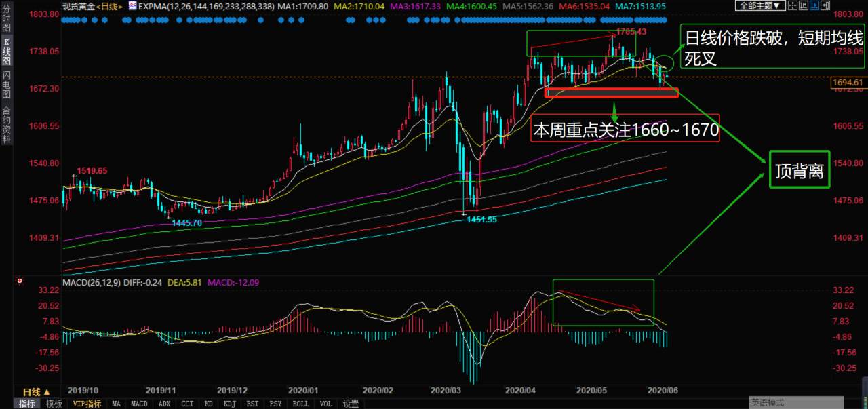Click the MA1:1709.80 value
Image resolution: width=868 pixels, height=409 pixels.
[x=304, y=5]
